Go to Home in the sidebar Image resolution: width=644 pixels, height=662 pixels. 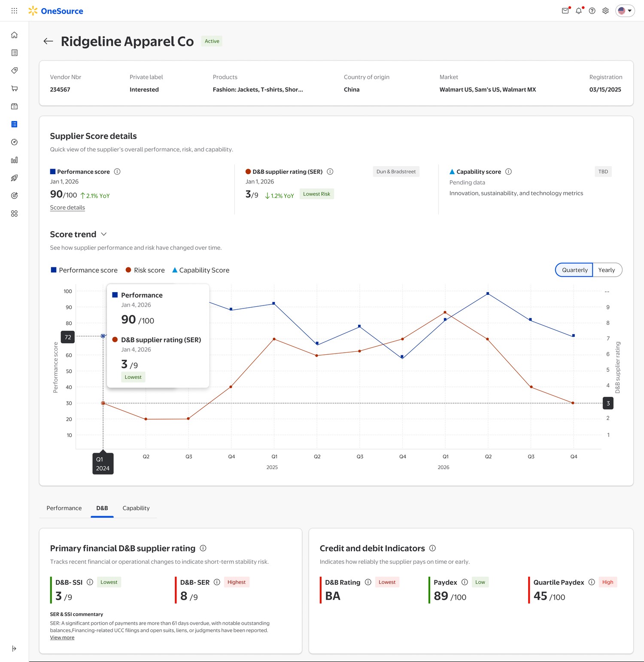(x=14, y=35)
